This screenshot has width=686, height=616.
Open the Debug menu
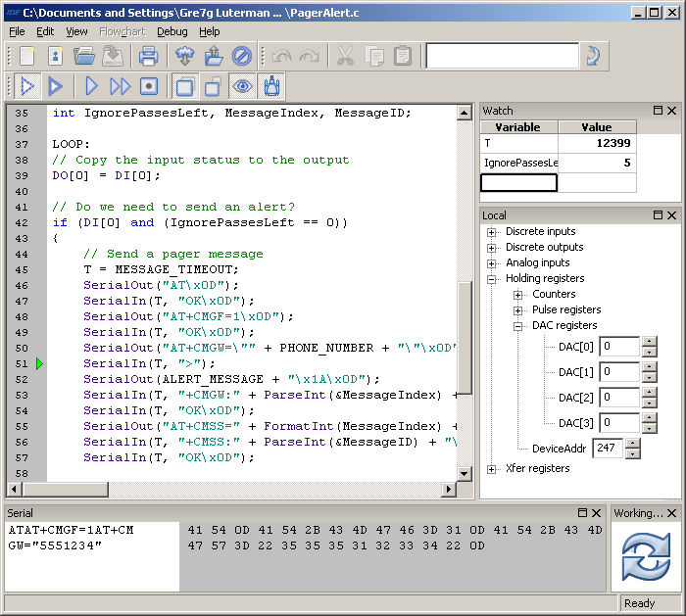(x=171, y=31)
